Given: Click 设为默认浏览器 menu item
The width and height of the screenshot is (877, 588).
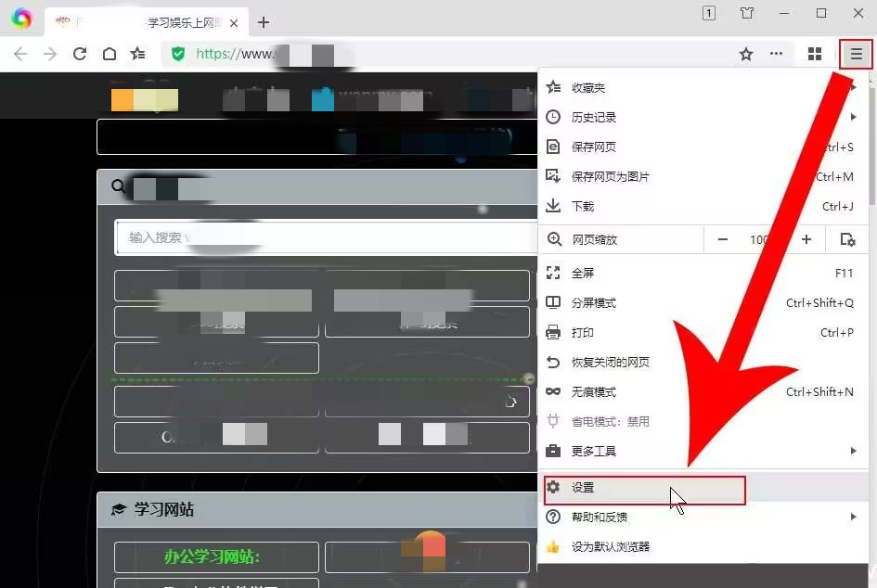Looking at the screenshot, I should (x=703, y=546).
